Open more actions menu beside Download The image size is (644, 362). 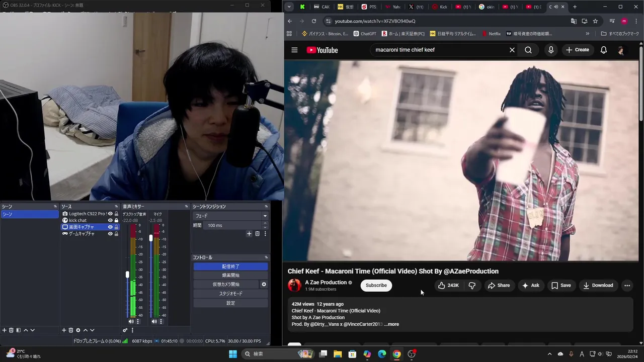click(x=627, y=285)
